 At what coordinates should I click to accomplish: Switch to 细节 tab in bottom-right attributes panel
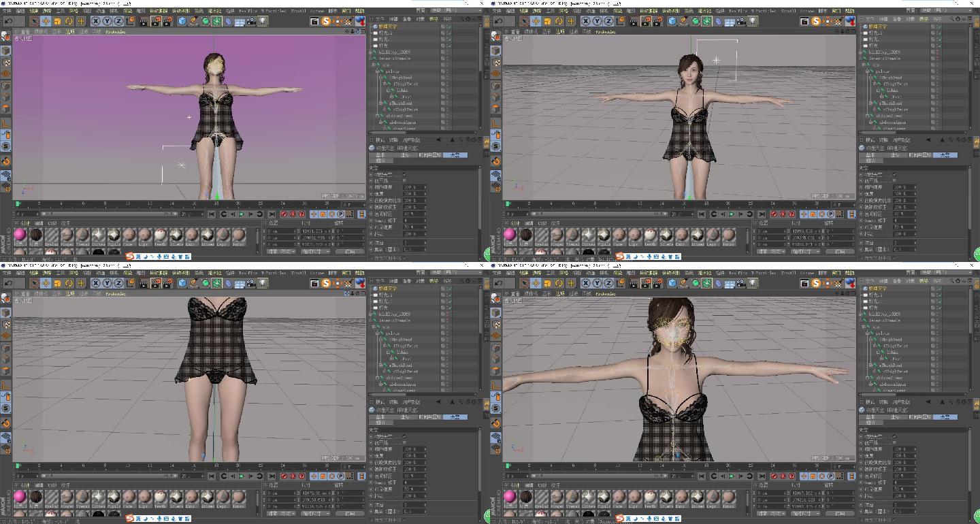(x=871, y=422)
